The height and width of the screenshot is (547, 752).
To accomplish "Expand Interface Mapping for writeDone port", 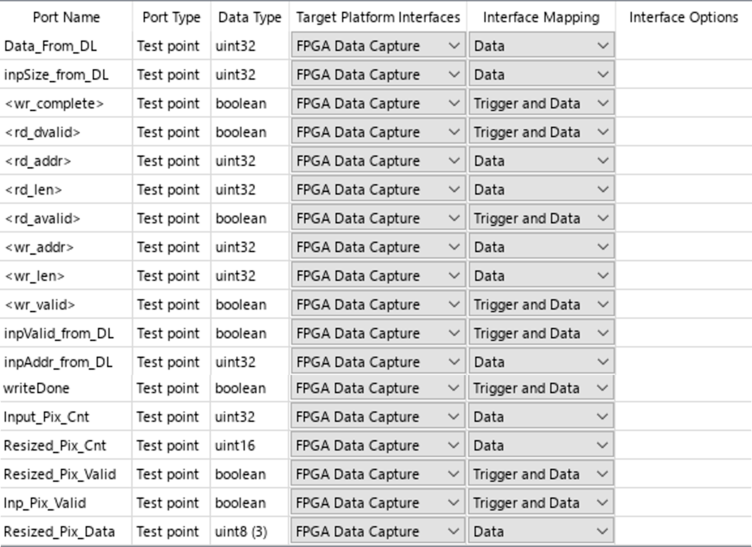I will tap(540, 388).
